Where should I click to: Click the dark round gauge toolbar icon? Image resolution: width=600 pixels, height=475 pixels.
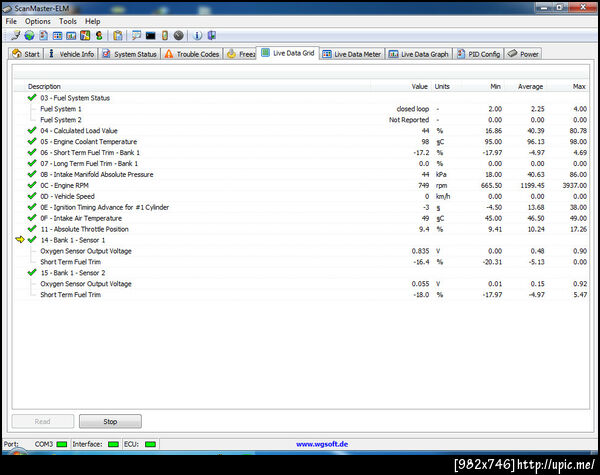(179, 36)
